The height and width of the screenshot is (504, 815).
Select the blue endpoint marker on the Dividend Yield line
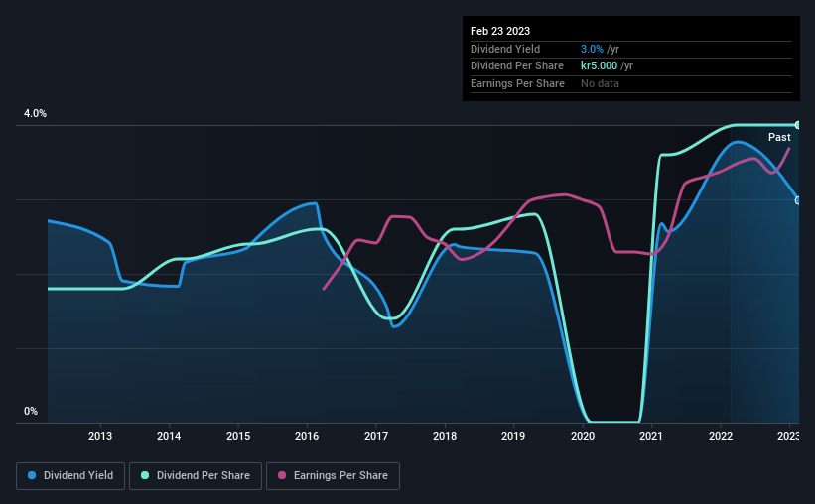tap(798, 200)
